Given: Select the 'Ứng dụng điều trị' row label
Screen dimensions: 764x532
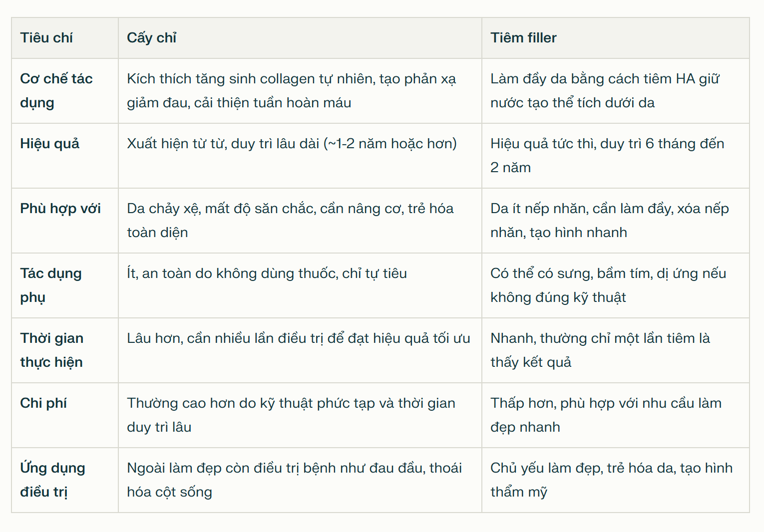Looking at the screenshot, I should pyautogui.click(x=52, y=480).
